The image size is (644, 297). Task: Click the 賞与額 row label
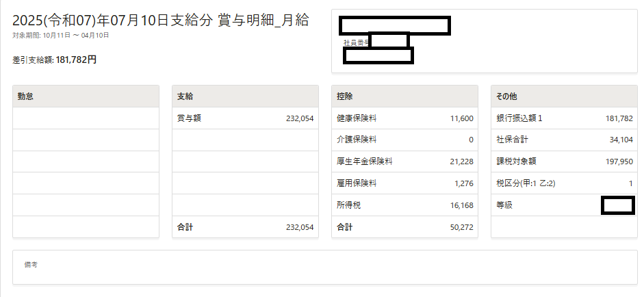tap(189, 118)
